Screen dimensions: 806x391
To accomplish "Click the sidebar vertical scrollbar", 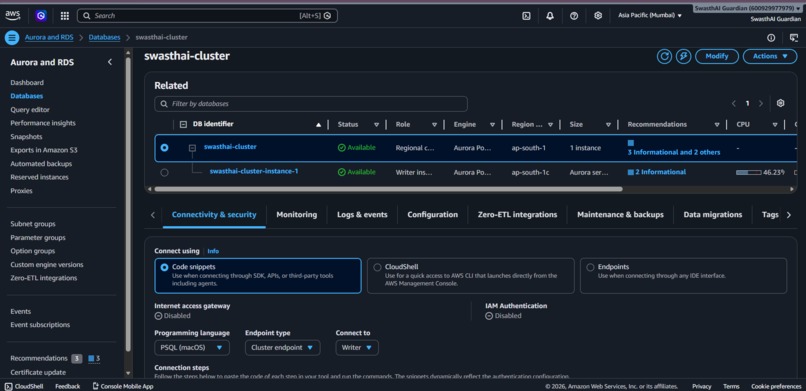I will (128, 204).
